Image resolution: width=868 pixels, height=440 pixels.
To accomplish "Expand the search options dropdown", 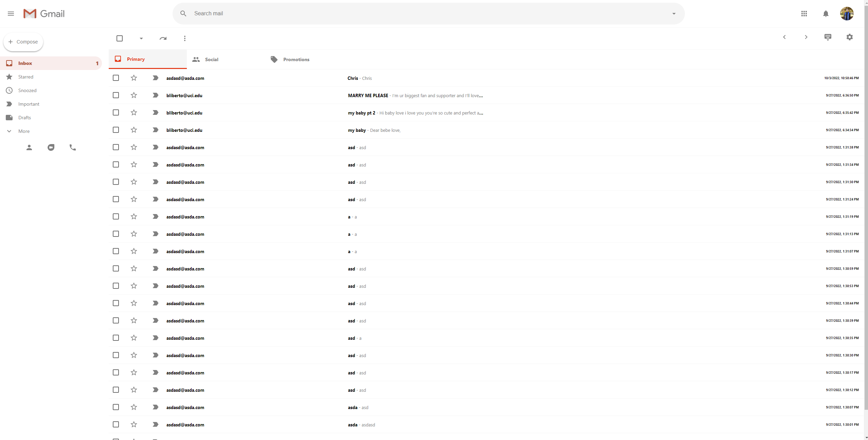I will coord(674,14).
